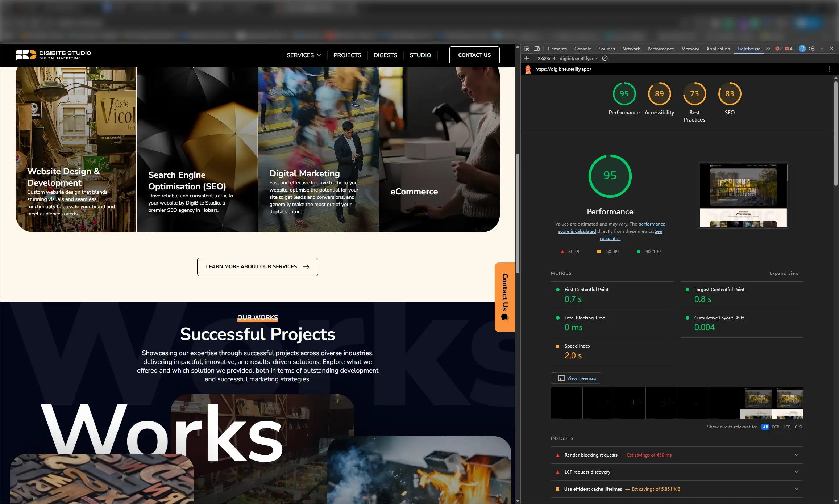Click the chat bubble icon on Contact tab
The image size is (839, 504).
(505, 317)
